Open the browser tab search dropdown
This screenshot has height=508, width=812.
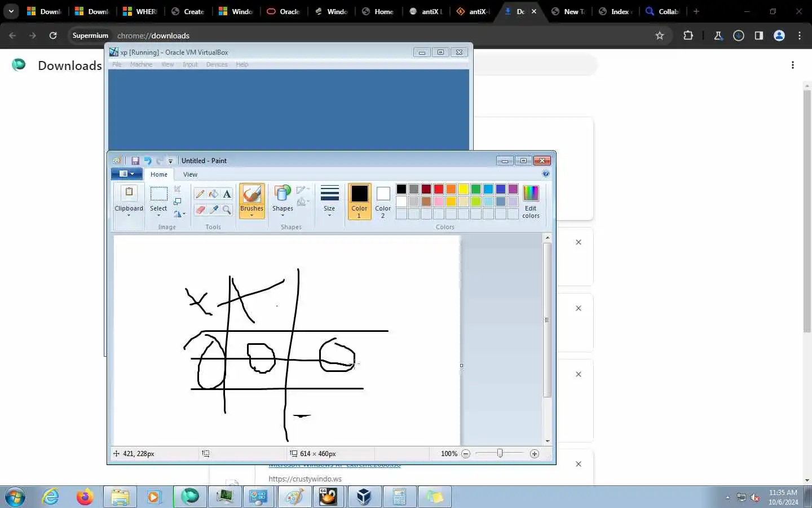tap(11, 11)
